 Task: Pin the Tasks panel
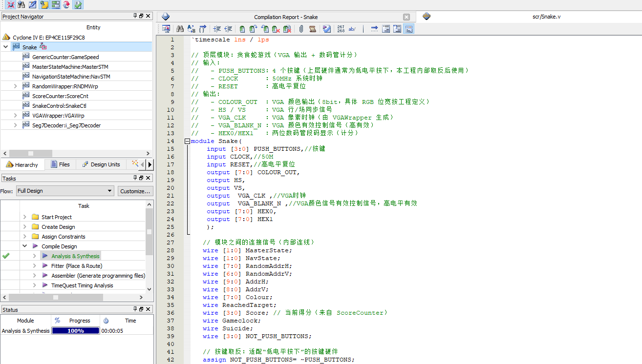click(x=135, y=178)
